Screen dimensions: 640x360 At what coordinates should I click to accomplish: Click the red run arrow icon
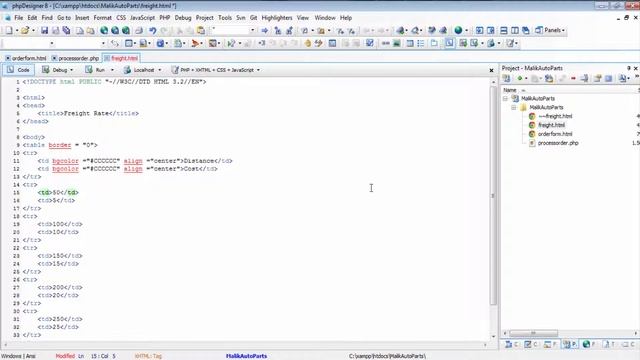195,43
